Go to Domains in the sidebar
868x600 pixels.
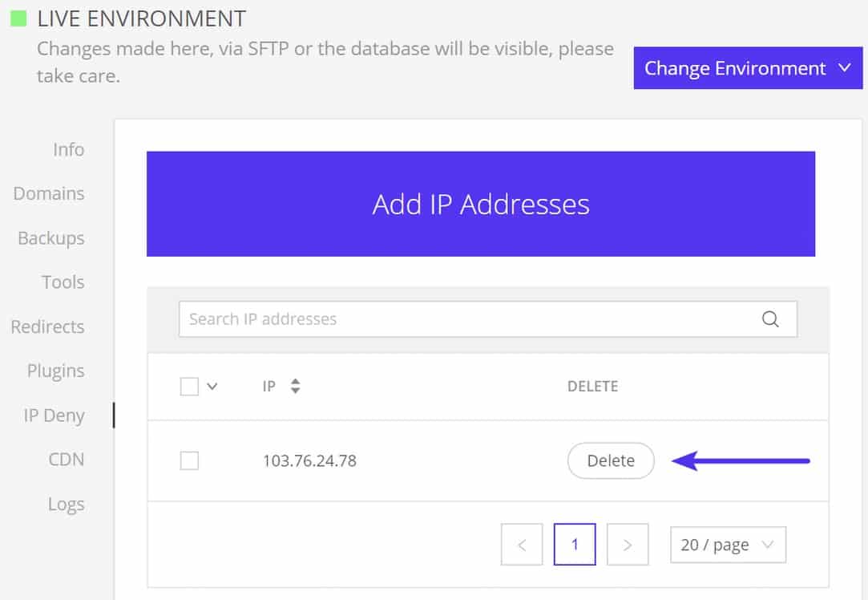[x=49, y=193]
